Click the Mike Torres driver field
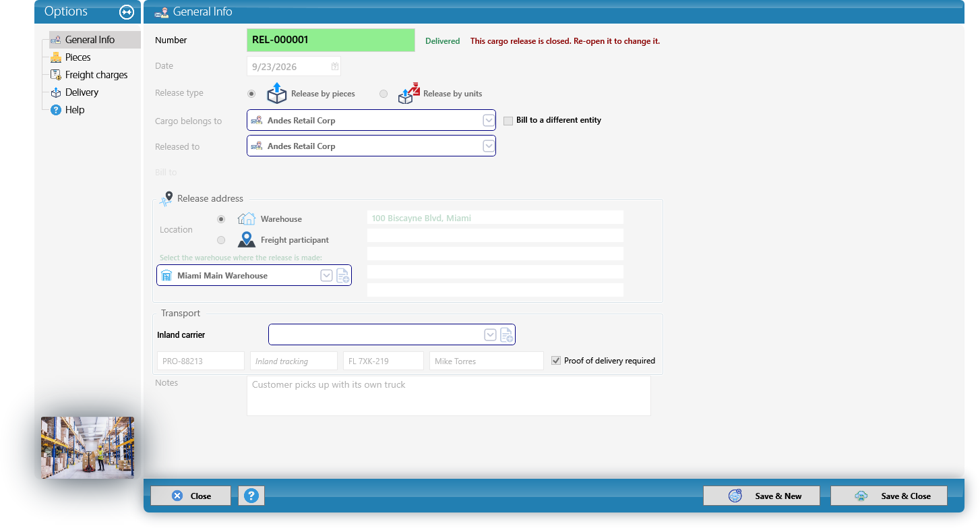980x528 pixels. point(487,361)
